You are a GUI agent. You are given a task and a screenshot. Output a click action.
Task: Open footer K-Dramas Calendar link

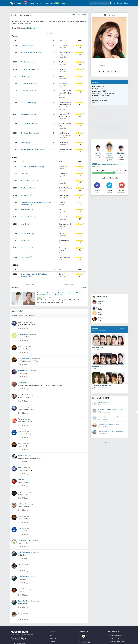(x=114, y=635)
